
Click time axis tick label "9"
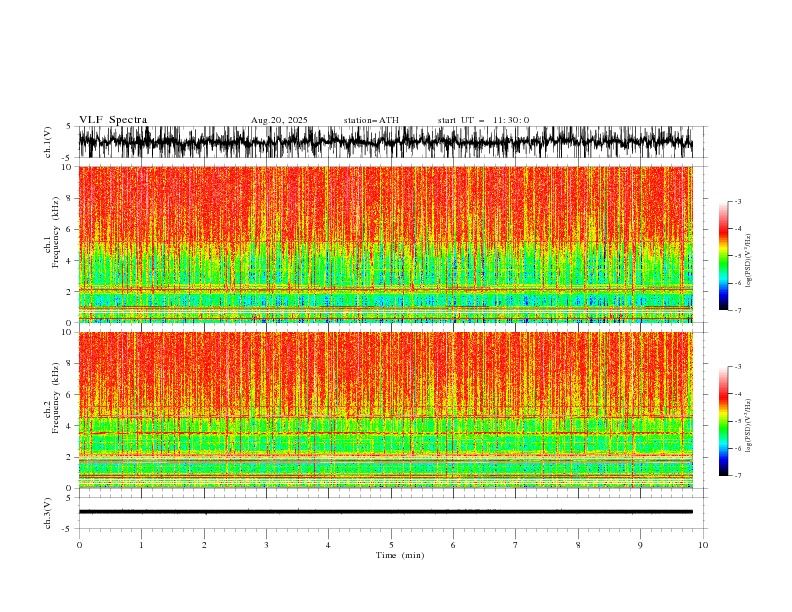point(640,545)
